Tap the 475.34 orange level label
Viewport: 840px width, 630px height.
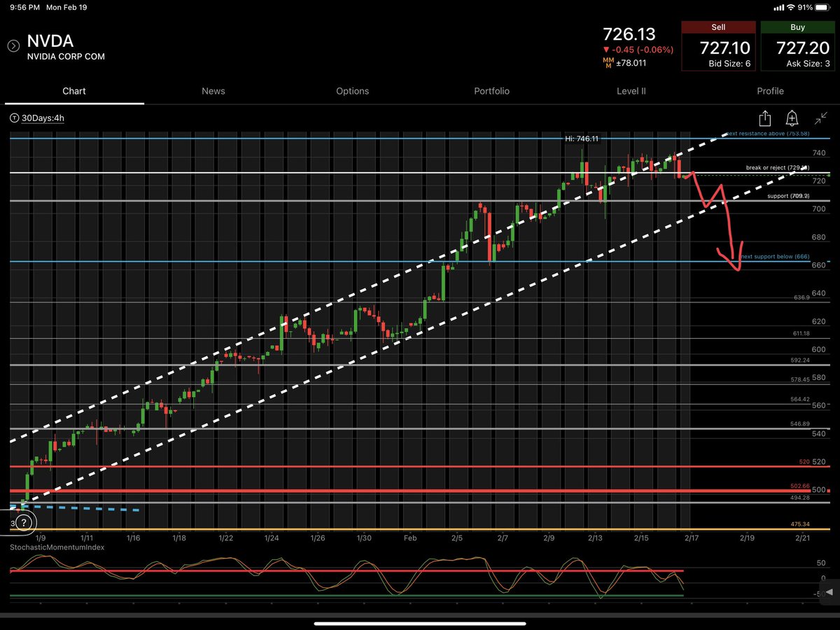click(x=801, y=524)
